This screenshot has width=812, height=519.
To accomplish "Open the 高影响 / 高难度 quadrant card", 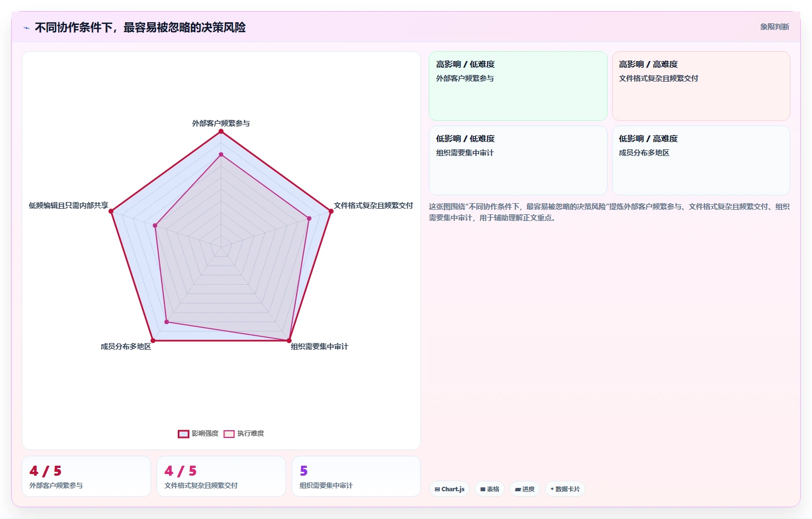I will pos(701,86).
